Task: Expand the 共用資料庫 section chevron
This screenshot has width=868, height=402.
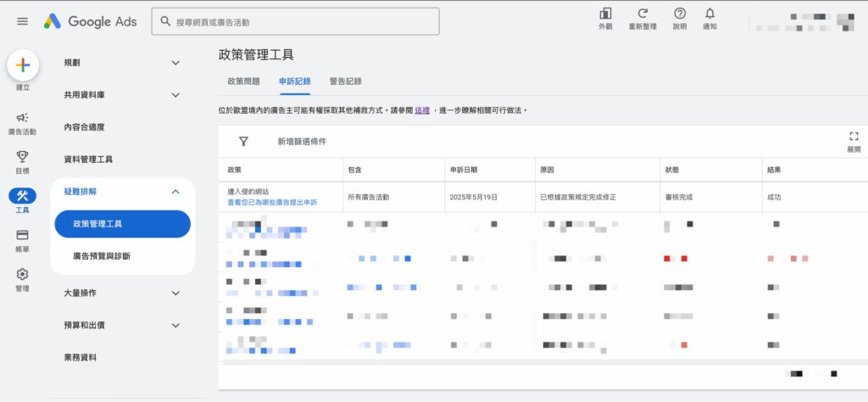Action: 175,95
